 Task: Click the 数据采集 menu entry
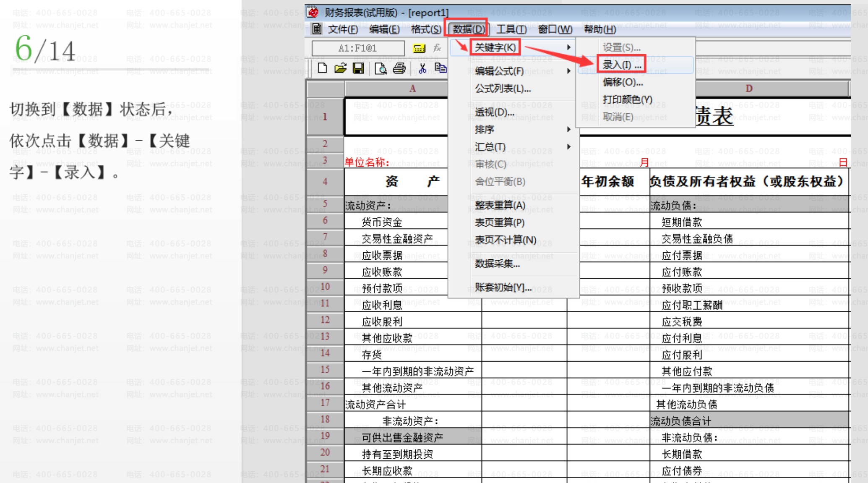497,264
